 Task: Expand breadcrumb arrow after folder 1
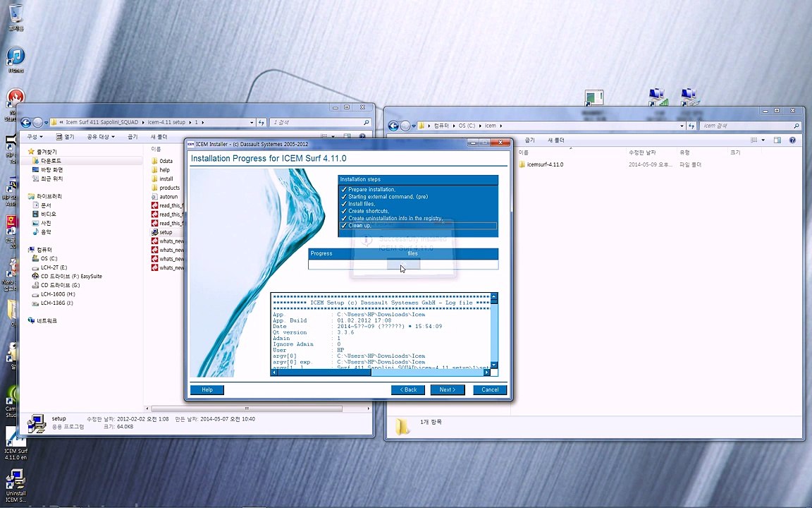202,122
